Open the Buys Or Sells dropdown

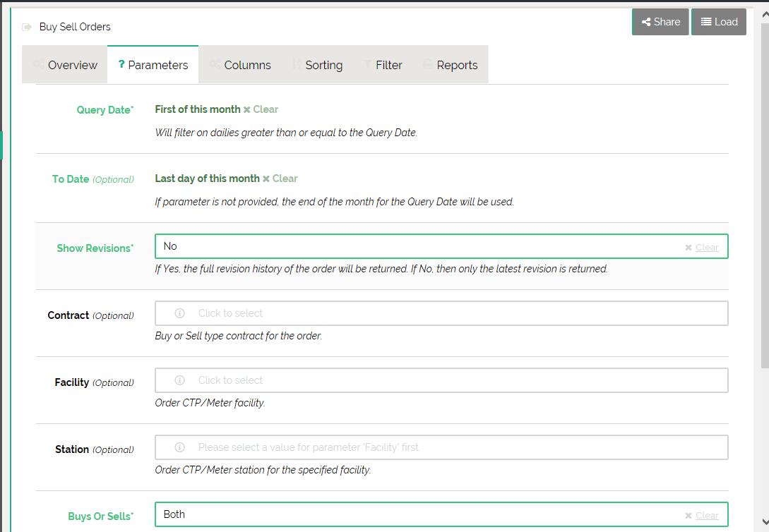417,514
